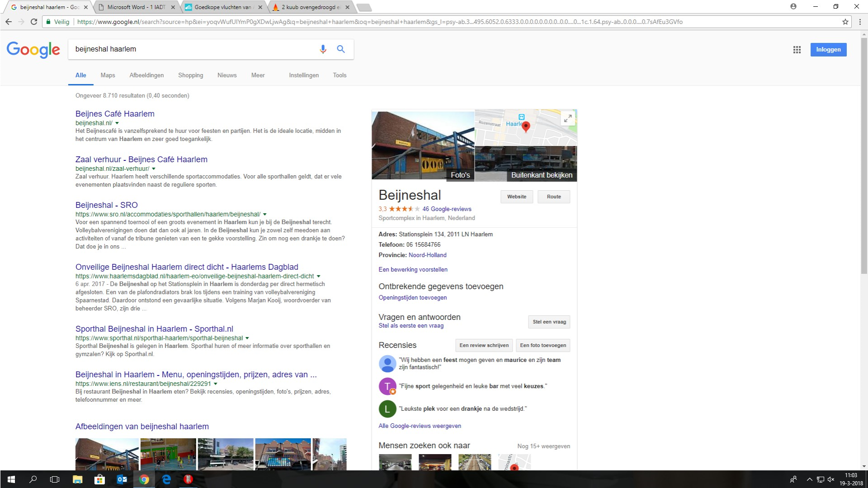Switch to Shopping search tab

point(190,75)
